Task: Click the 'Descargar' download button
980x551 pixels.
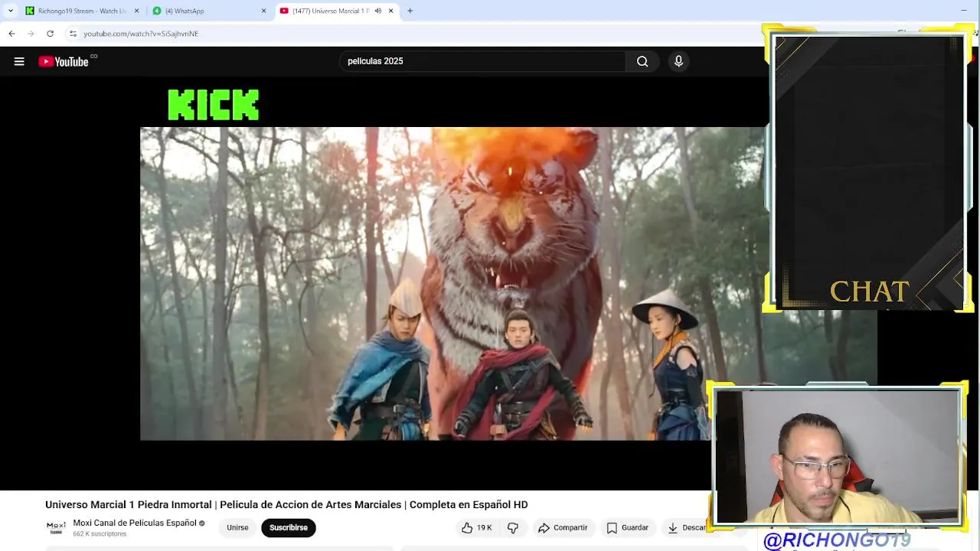Action: (687, 527)
